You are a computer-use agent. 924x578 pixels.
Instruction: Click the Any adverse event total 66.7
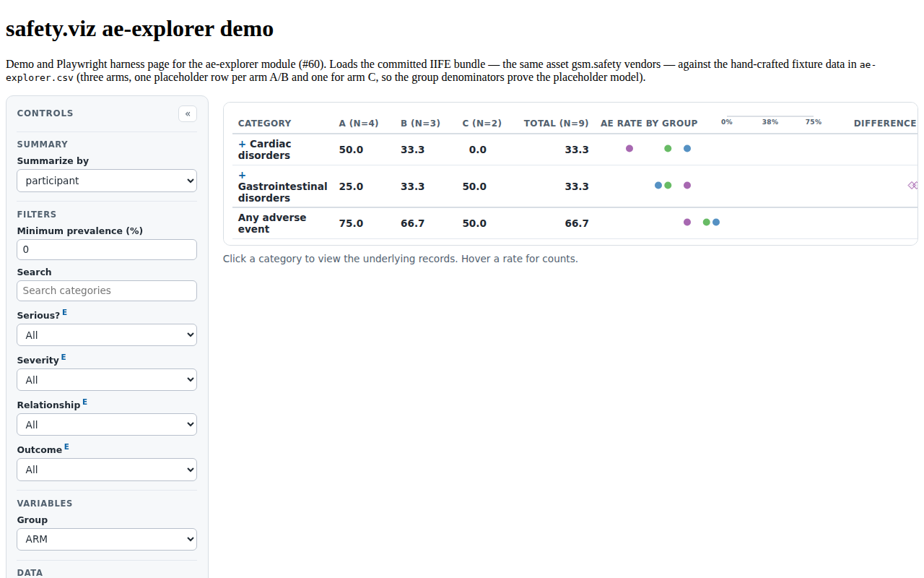577,223
